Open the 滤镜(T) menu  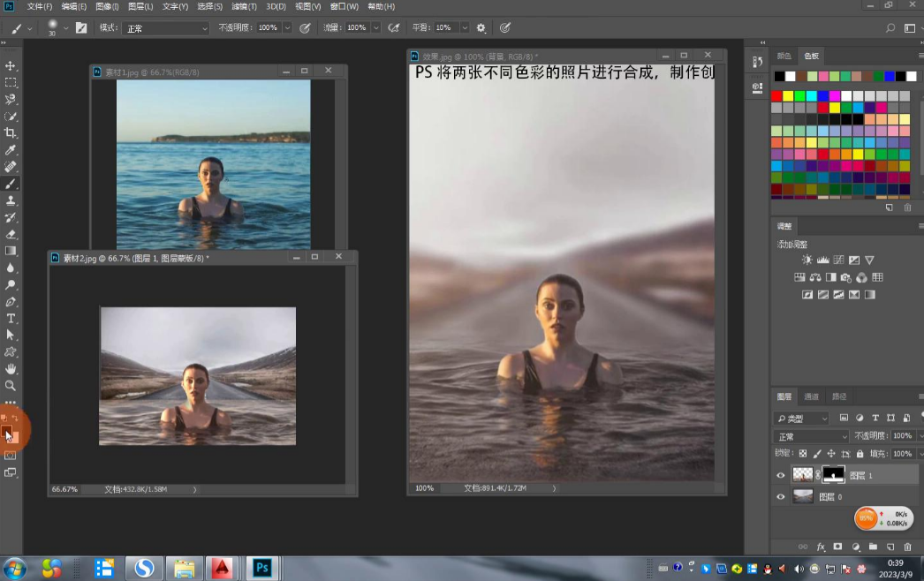(244, 6)
